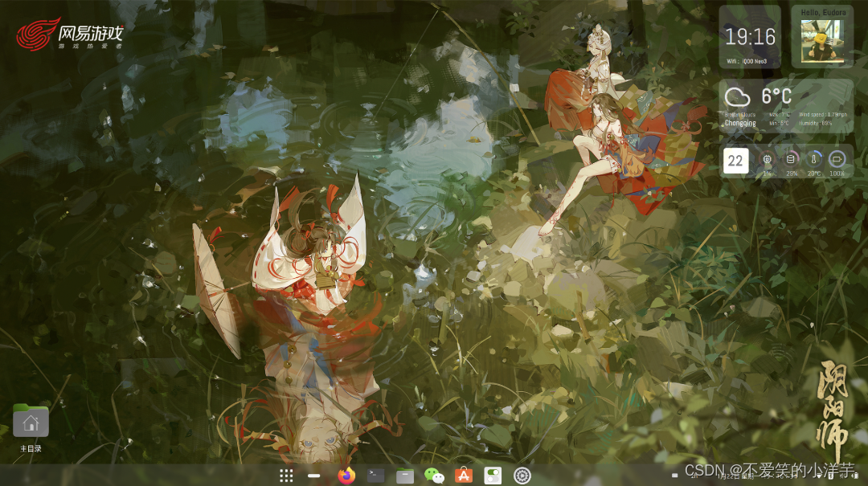Viewport: 868px width, 486px height.
Task: Click the CPU usage 1% gauge
Action: pos(767,159)
